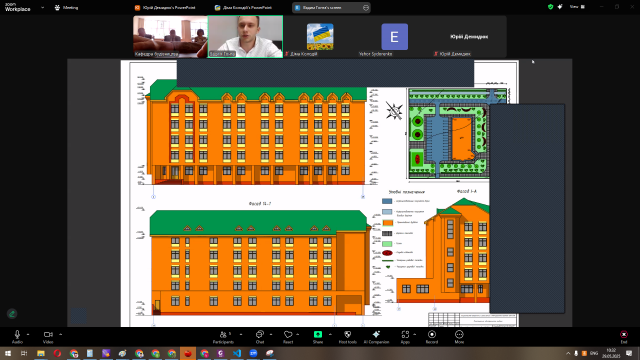Expand share options arrow beside Share
Screen dimensions: 640x360
point(330,334)
